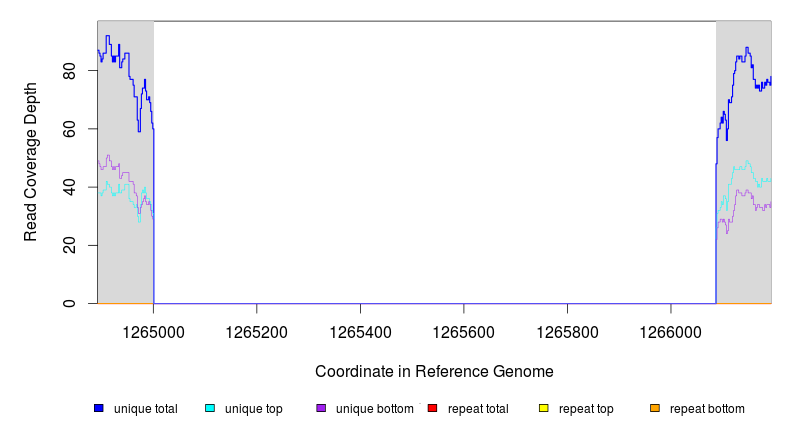Click the 1265400 x-axis tick label
The width and height of the screenshot is (792, 432).
(x=361, y=329)
